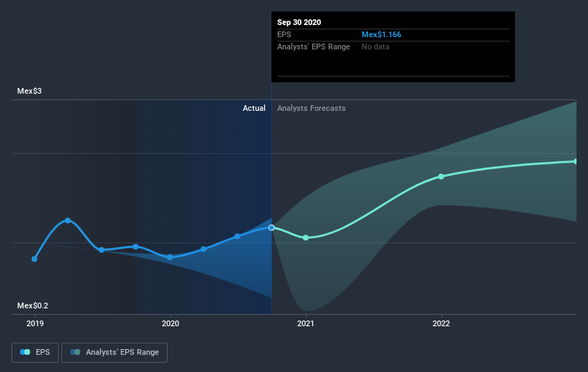The width and height of the screenshot is (588, 372).
Task: Select the 2020 start EPS data point
Action: point(170,258)
